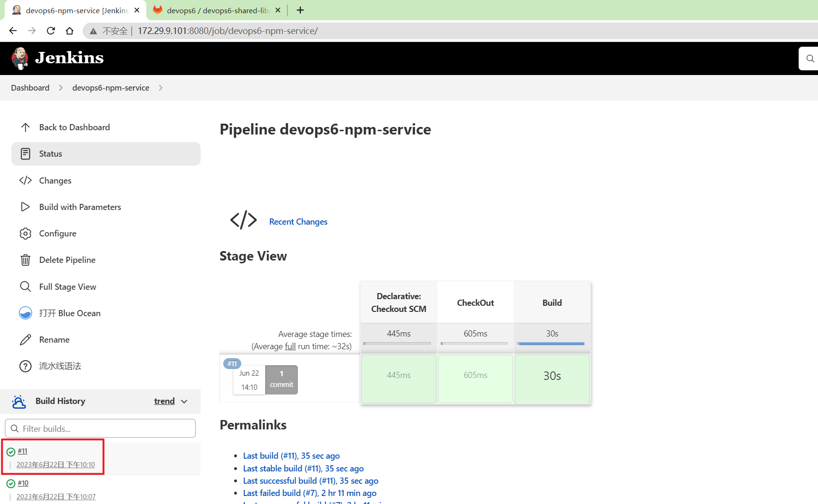Open the devops6-npm-service breadcrumb link
Screen dimensions: 818x504
point(110,88)
